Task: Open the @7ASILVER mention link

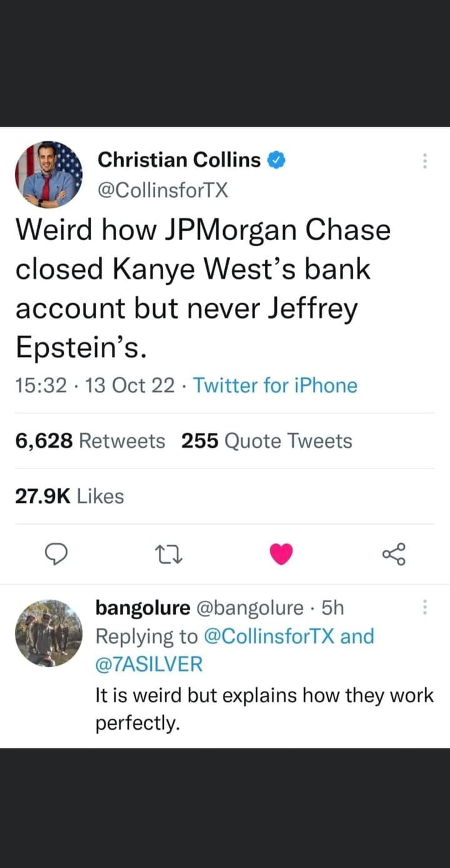Action: (149, 664)
